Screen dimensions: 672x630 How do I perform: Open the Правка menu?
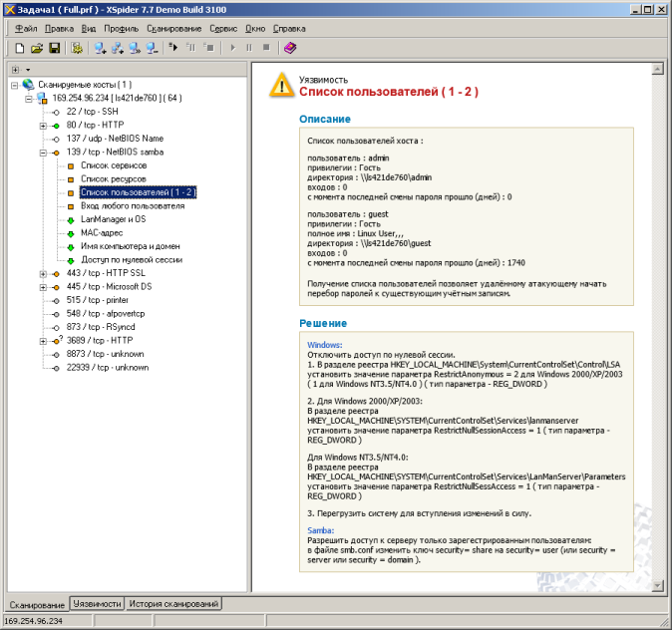[x=59, y=29]
